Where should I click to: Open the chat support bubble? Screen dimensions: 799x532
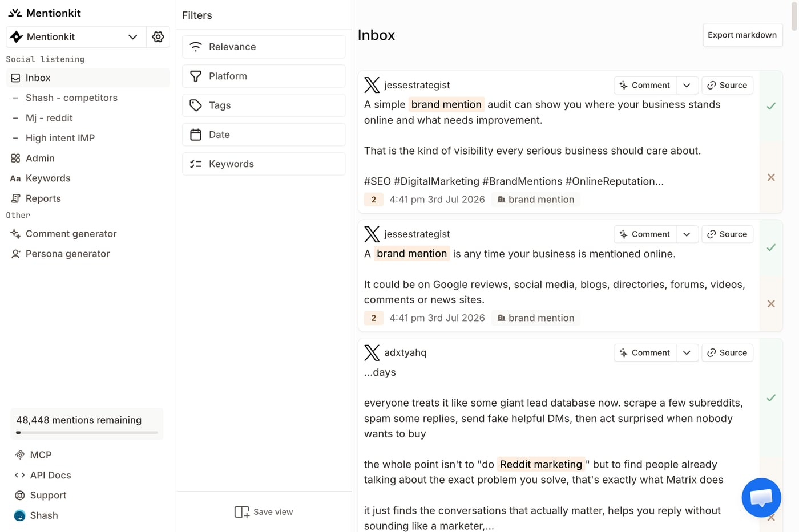click(x=761, y=498)
